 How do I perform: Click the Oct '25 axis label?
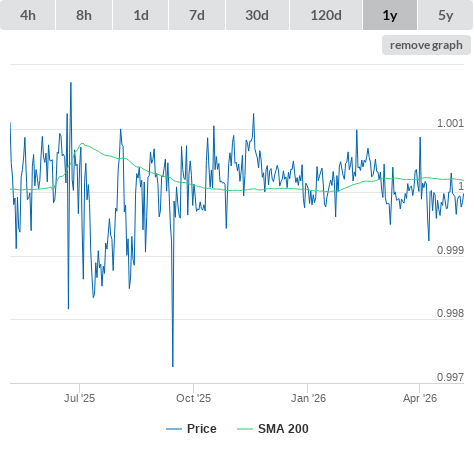[193, 398]
